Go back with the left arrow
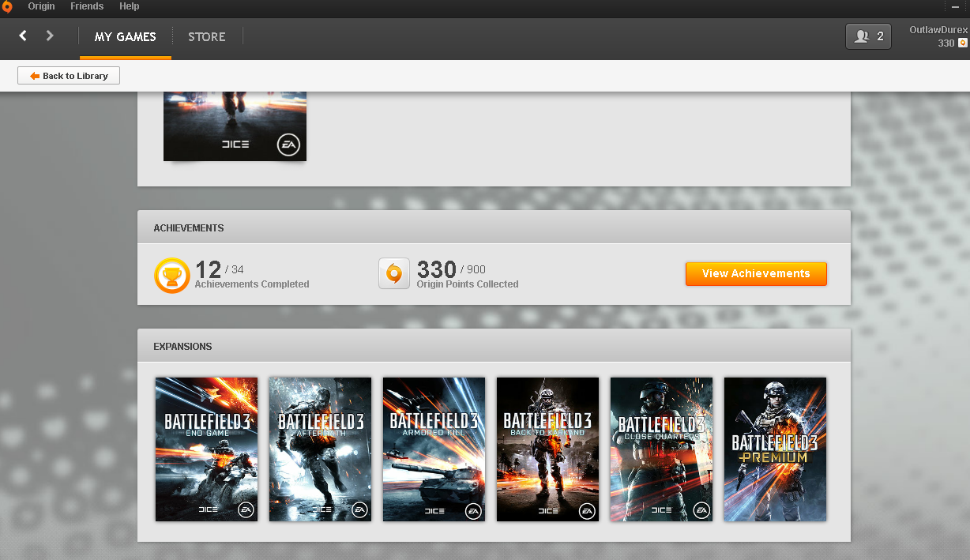This screenshot has height=560, width=970. tap(23, 36)
